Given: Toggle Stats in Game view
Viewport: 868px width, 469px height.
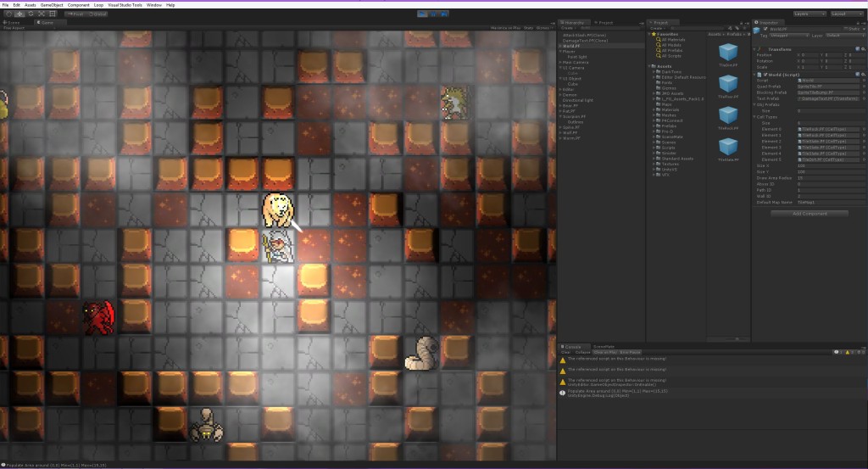Looking at the screenshot, I should point(528,28).
